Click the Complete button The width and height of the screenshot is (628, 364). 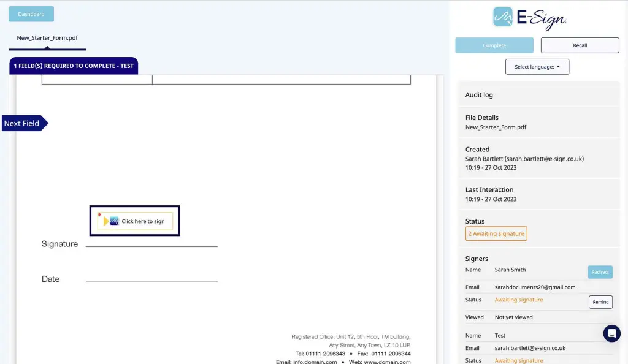pyautogui.click(x=494, y=45)
